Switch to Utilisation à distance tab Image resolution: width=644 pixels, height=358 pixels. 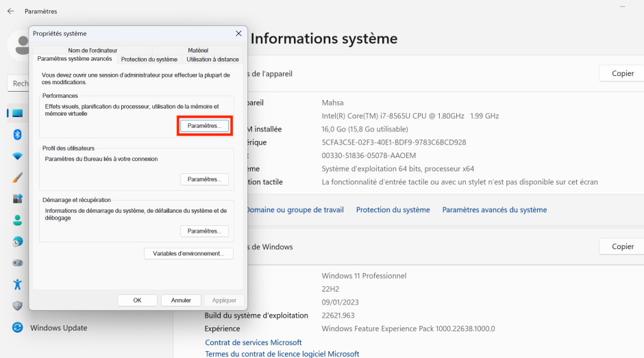(x=212, y=60)
